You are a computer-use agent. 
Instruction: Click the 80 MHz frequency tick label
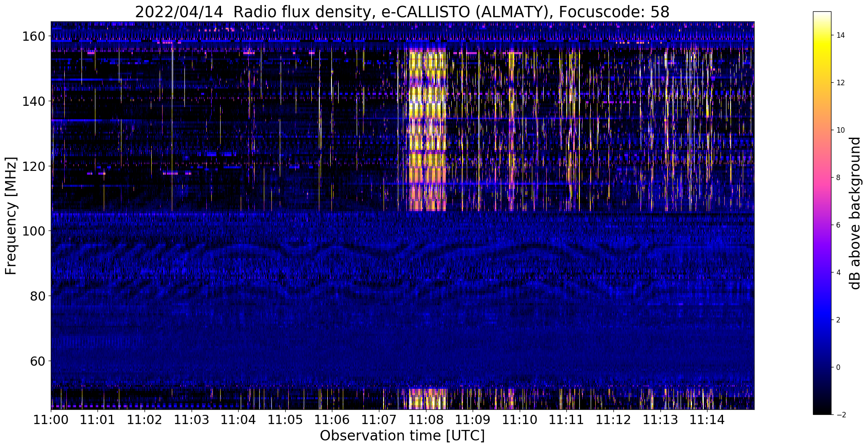(37, 296)
